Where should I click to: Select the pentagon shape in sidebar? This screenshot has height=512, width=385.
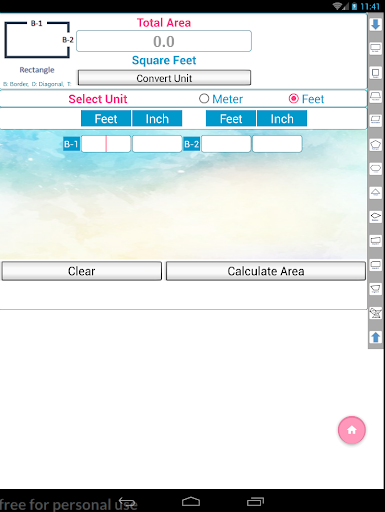(x=376, y=144)
